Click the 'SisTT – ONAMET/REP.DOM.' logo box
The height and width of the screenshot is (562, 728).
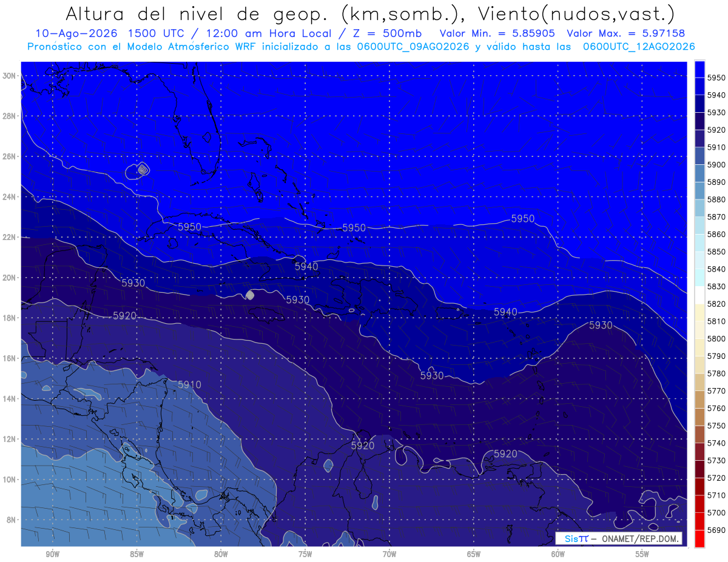click(x=619, y=538)
